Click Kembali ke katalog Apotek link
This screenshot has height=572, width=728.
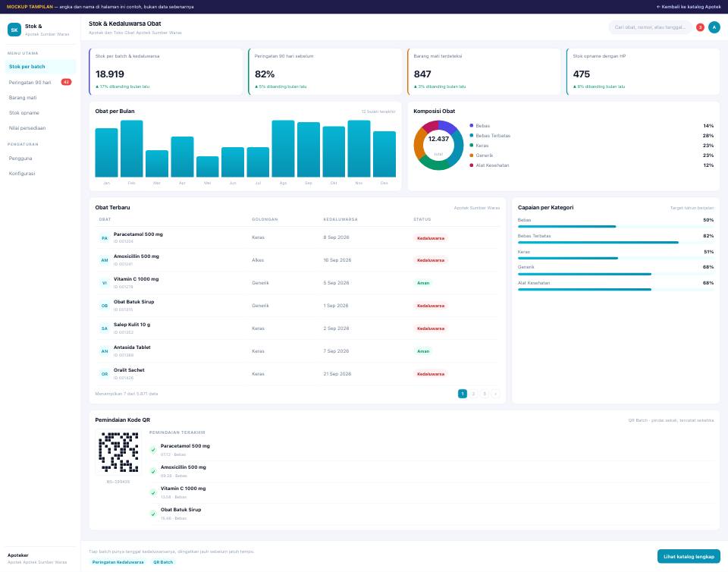[689, 7]
